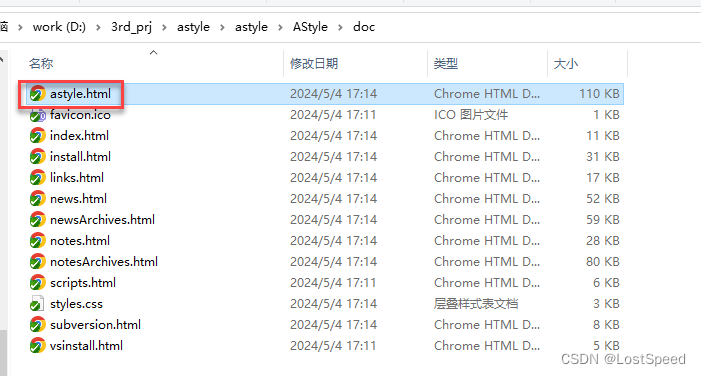The width and height of the screenshot is (701, 376).
Task: Expand the chevron after 3rd_prj
Action: pyautogui.click(x=165, y=27)
